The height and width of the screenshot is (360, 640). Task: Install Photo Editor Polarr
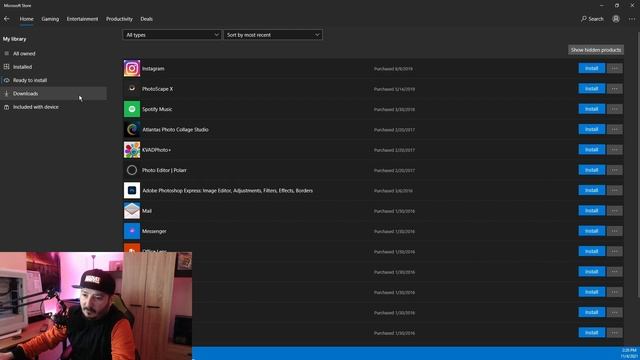click(x=591, y=170)
